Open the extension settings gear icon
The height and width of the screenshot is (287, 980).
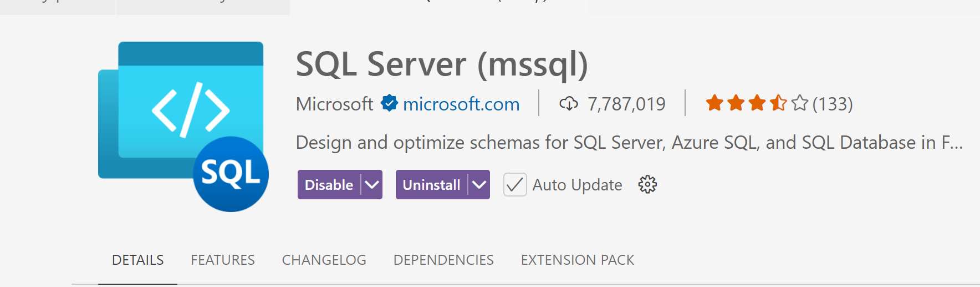pos(647,184)
